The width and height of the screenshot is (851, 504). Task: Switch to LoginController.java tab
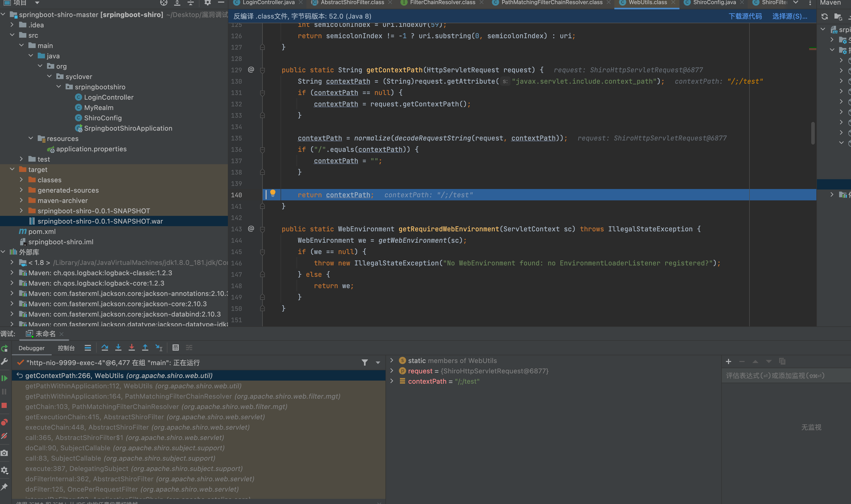[268, 3]
